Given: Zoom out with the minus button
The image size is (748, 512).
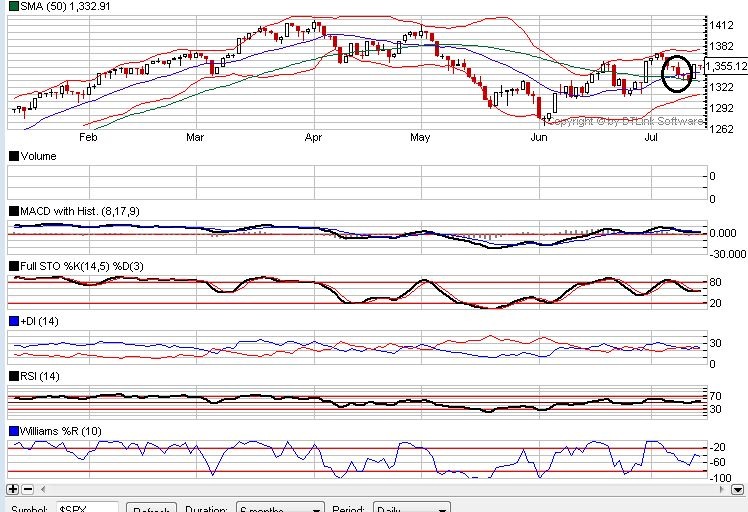Looking at the screenshot, I should tap(27, 489).
